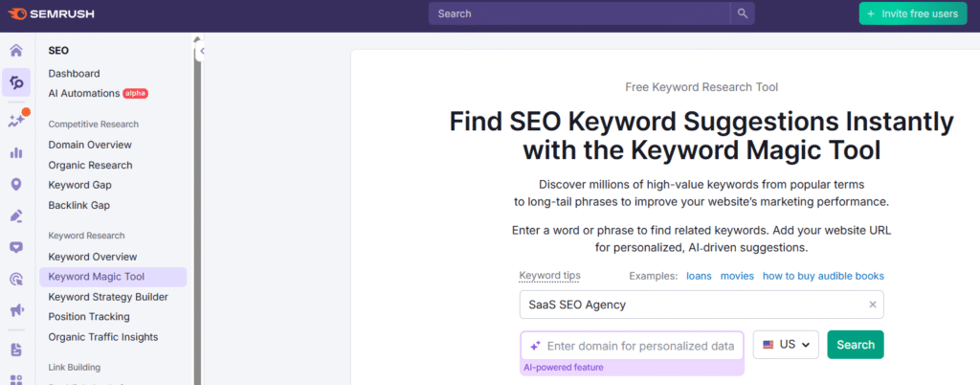Screen dimensions: 980x385
Task: Open the Local map pin icon
Action: (15, 184)
